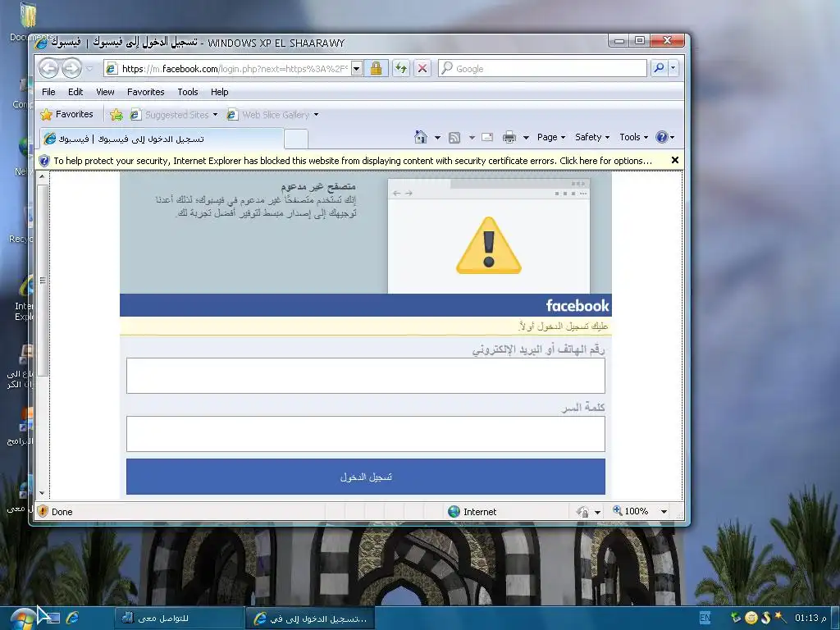
Task: Expand the Print dropdown arrow
Action: [526, 138]
